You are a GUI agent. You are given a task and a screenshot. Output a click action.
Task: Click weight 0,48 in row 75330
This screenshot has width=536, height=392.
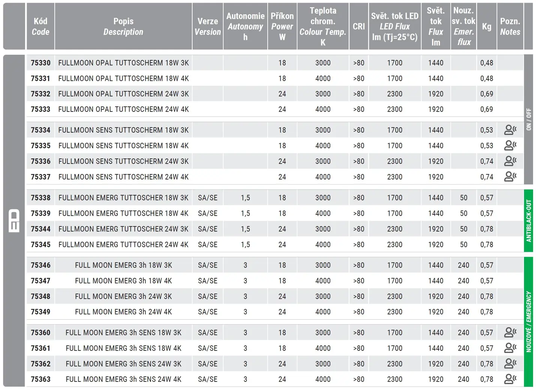(x=487, y=63)
